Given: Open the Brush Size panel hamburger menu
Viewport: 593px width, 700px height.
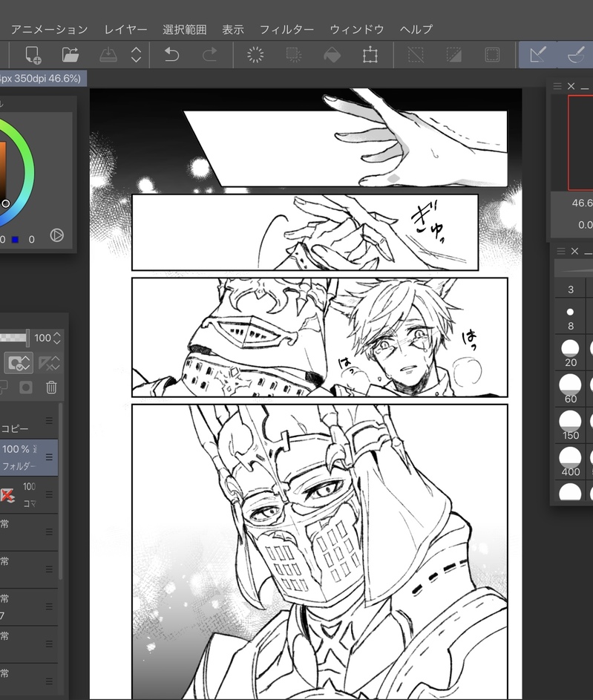Looking at the screenshot, I should tap(561, 252).
